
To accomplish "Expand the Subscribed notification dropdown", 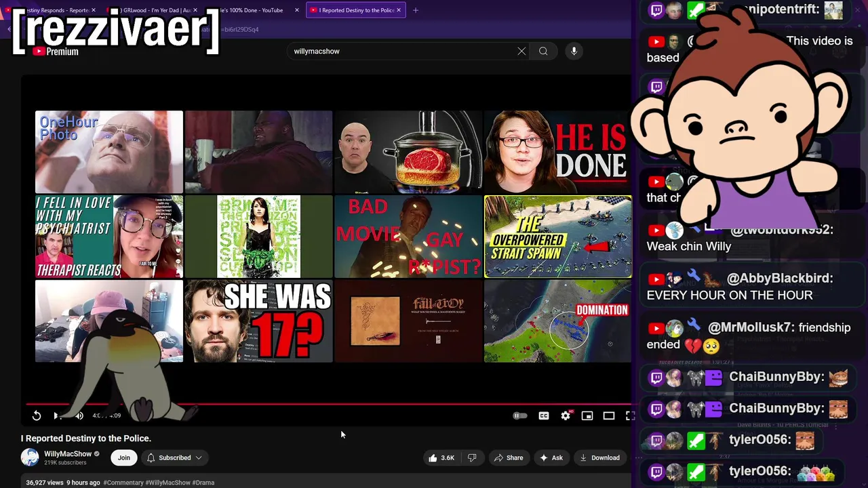I will point(174,457).
